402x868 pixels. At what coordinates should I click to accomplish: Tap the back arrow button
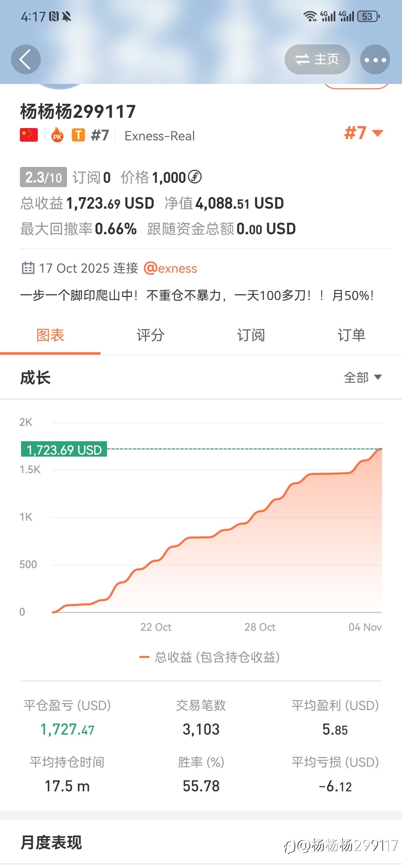pyautogui.click(x=26, y=59)
